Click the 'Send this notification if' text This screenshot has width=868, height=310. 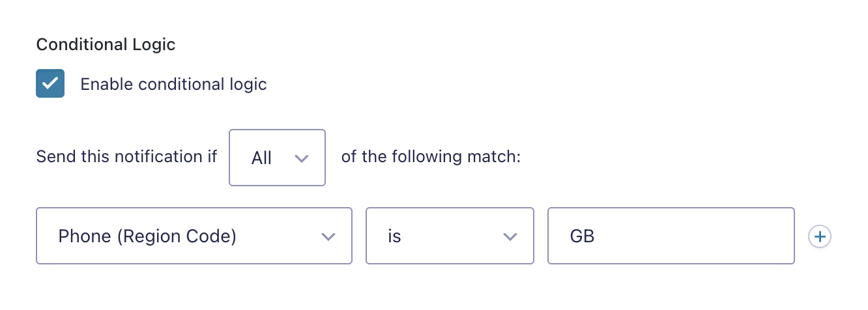tap(126, 157)
